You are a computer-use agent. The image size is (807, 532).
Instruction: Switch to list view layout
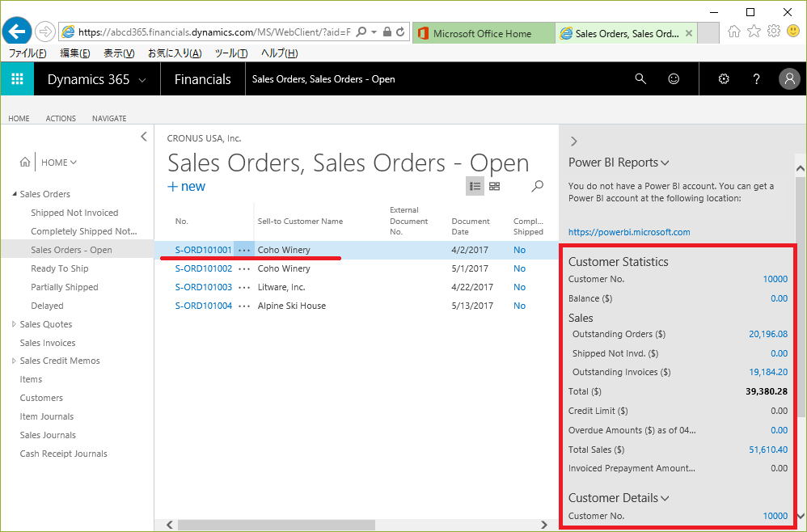475,186
